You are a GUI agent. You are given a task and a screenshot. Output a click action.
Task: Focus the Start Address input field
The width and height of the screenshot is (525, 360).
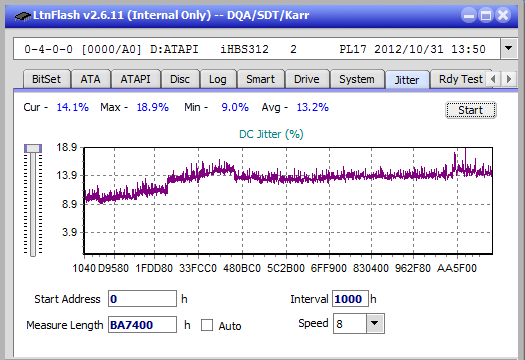coord(142,299)
